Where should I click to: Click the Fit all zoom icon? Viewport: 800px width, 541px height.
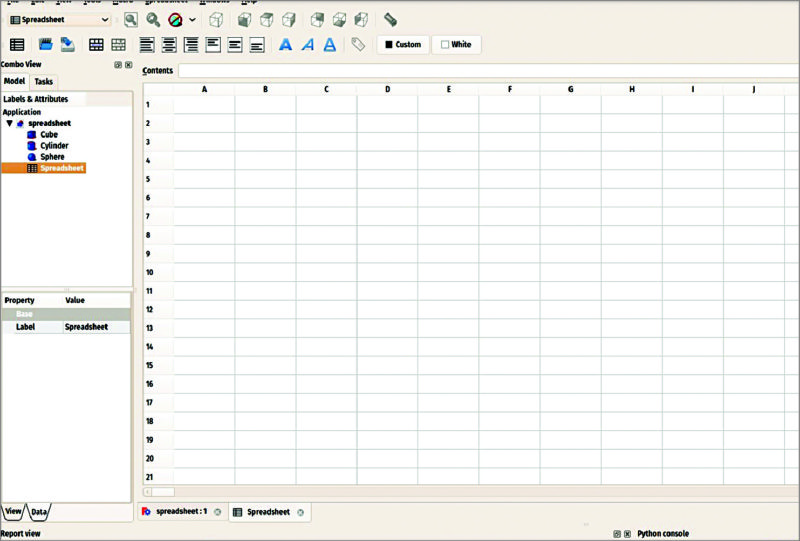click(x=131, y=20)
